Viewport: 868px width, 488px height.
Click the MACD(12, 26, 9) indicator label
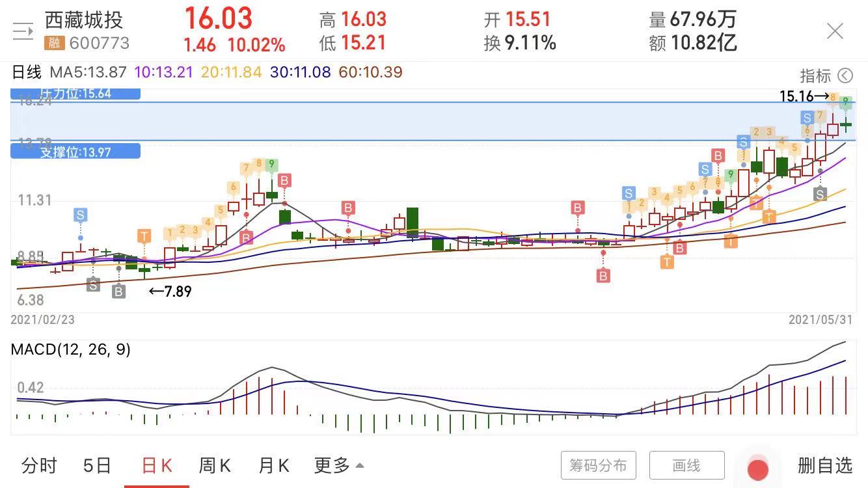tap(71, 349)
